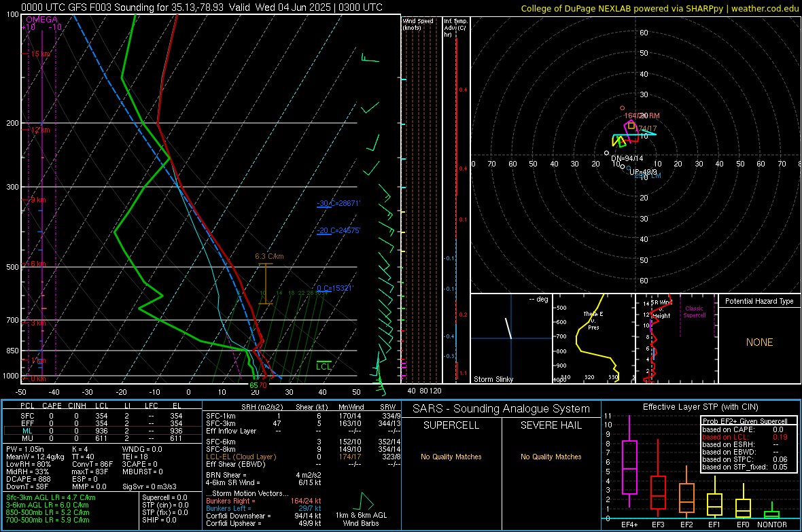Image resolution: width=802 pixels, height=532 pixels.
Task: Click the DownT = 58F value
Action: point(27,487)
